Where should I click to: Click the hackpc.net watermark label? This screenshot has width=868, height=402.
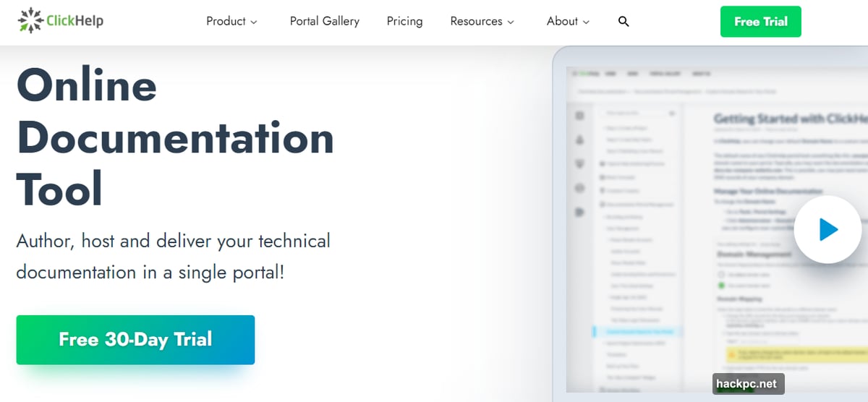click(748, 384)
